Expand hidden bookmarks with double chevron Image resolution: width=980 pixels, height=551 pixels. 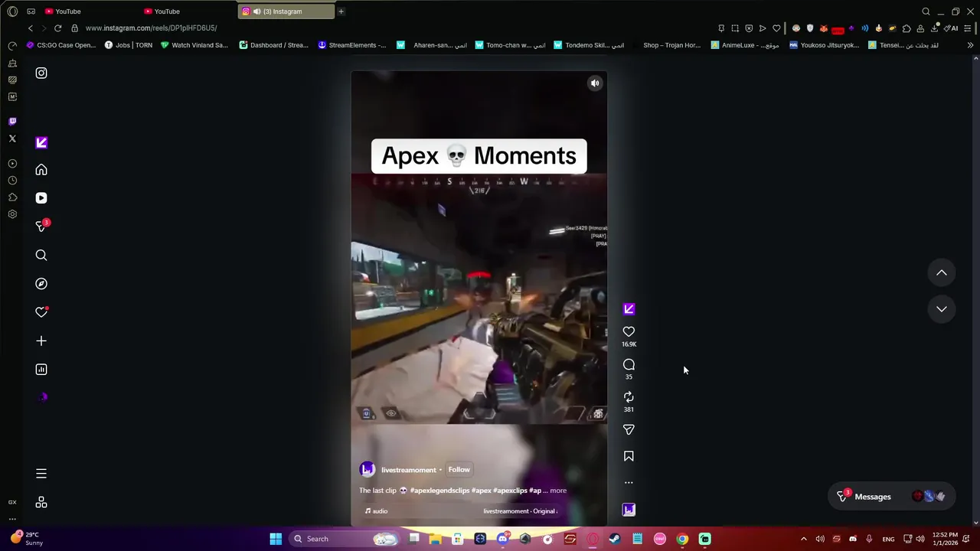970,45
